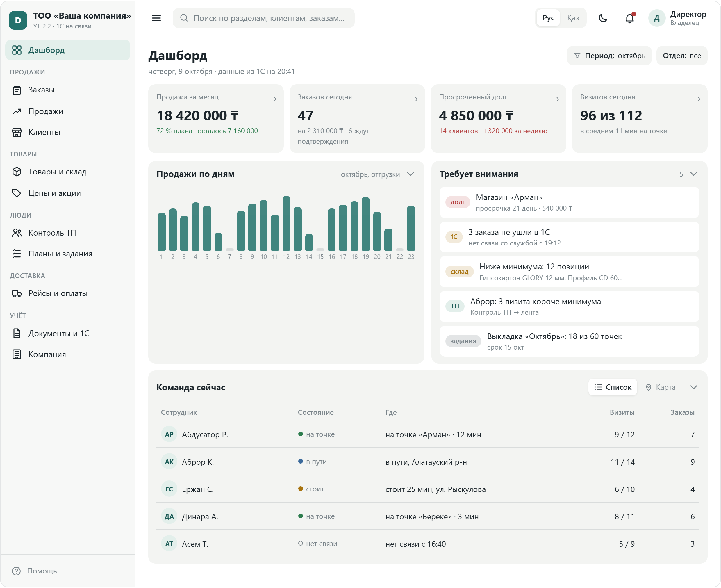Collapse the Команда сейчас panel
This screenshot has height=588, width=721.
(693, 387)
